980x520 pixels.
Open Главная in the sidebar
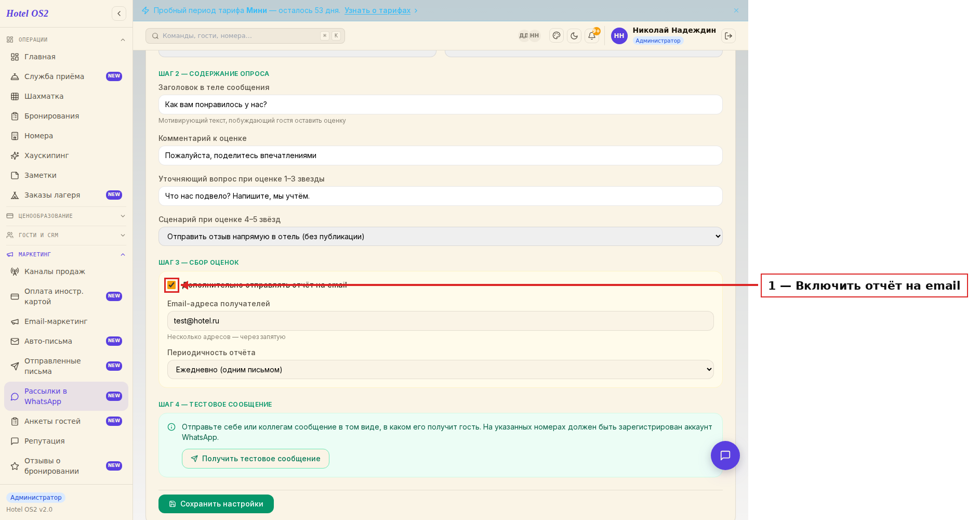coord(66,57)
